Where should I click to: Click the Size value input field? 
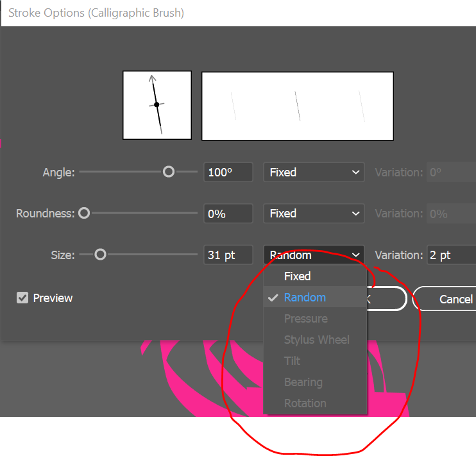pyautogui.click(x=228, y=255)
